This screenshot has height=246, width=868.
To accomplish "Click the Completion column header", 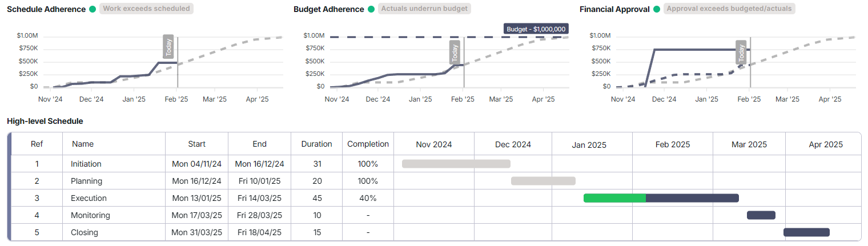I will [x=368, y=144].
